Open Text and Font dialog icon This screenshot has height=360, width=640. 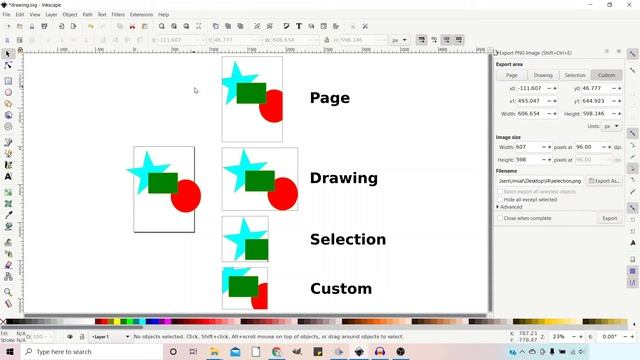[299, 26]
